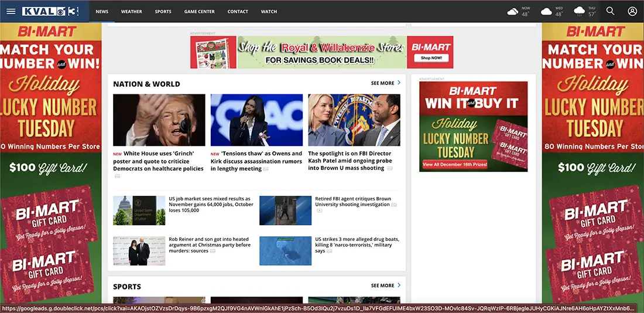Click the FBI seal press conference thumbnail

click(354, 120)
